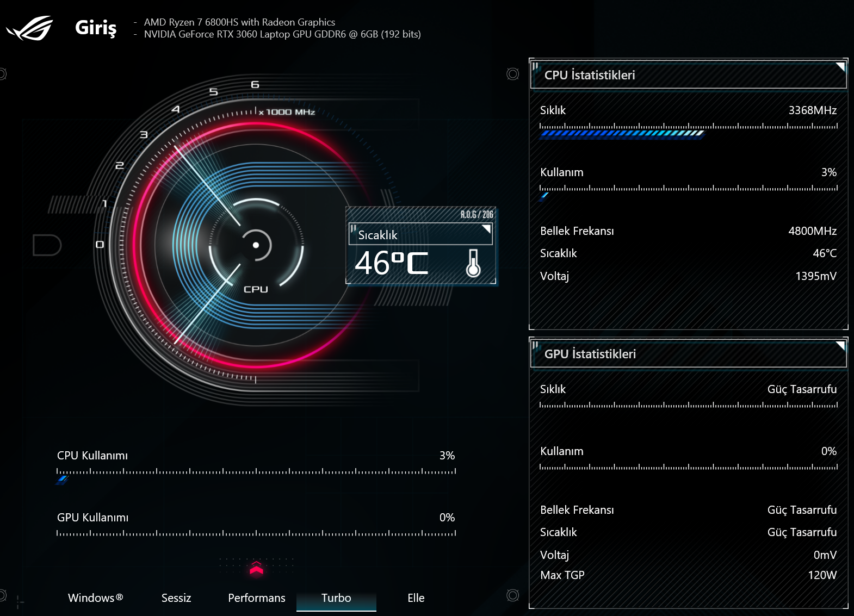854x616 pixels.
Task: Click the ROG logo icon
Action: click(x=30, y=28)
